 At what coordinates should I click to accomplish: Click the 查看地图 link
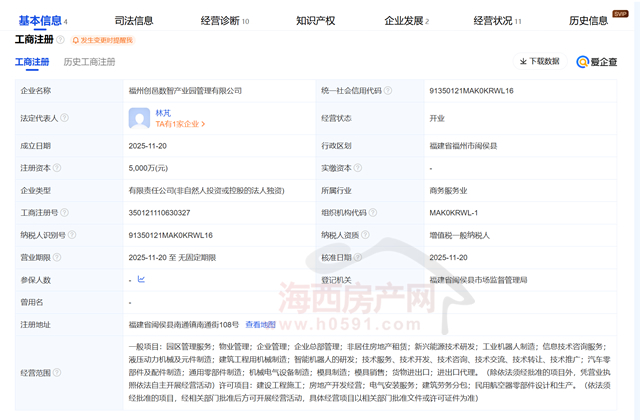tap(259, 324)
